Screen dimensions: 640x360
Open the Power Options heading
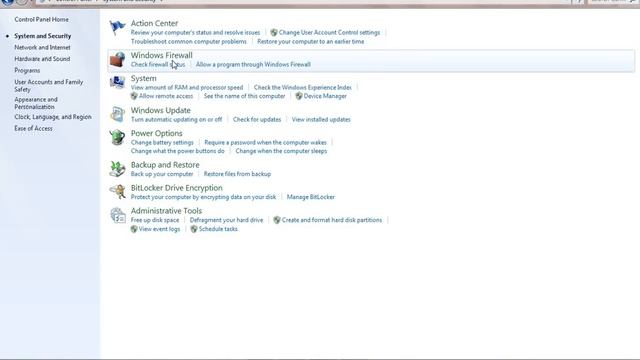[157, 133]
